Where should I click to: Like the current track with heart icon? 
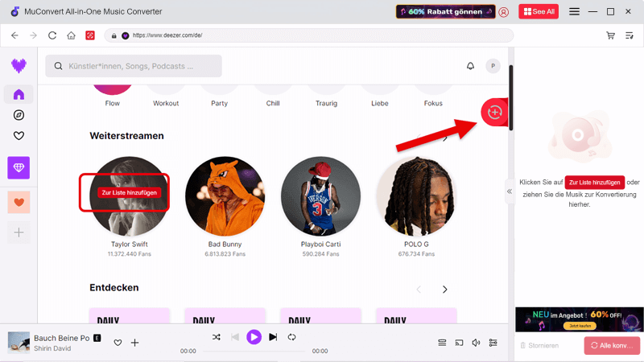coord(118,343)
